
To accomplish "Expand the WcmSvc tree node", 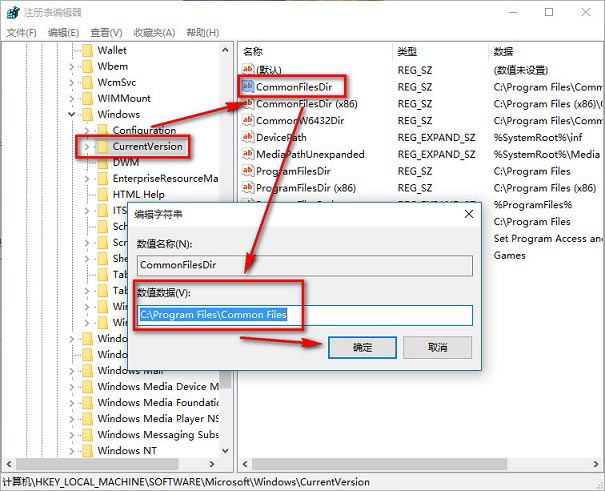I will (72, 82).
